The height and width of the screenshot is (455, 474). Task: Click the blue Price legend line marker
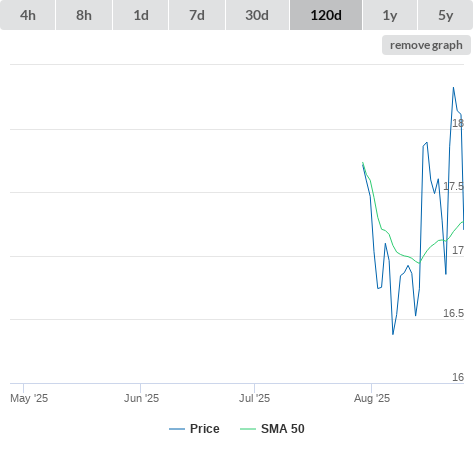[177, 429]
